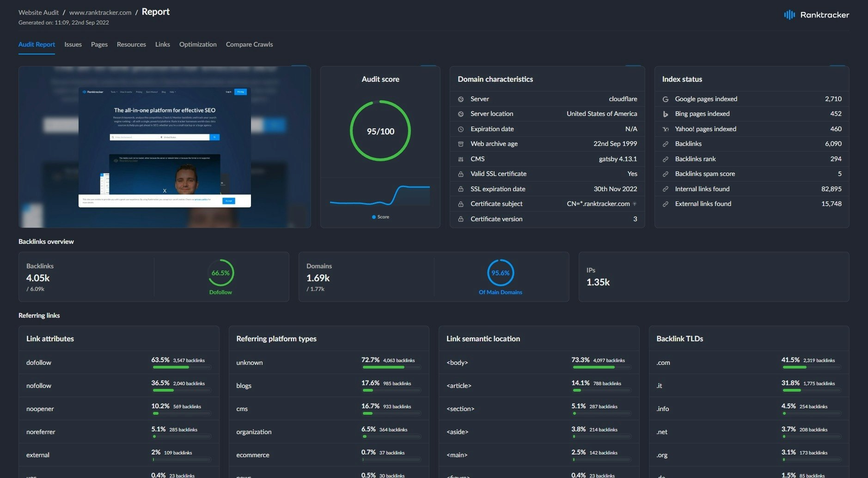Click the 66.5% Dofollow gauge
Screen dimensions: 868x478
[x=220, y=273]
